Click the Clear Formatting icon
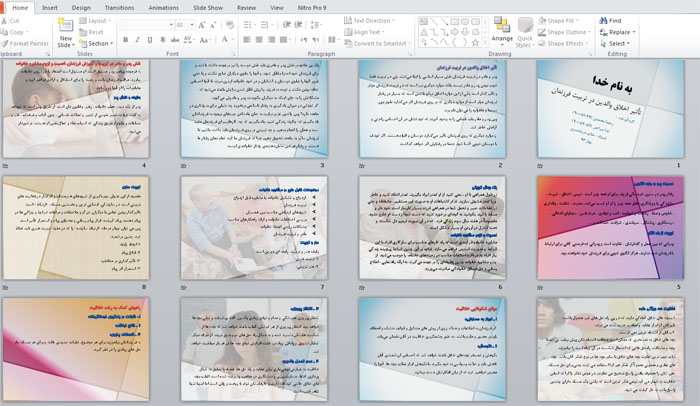 [x=231, y=24]
